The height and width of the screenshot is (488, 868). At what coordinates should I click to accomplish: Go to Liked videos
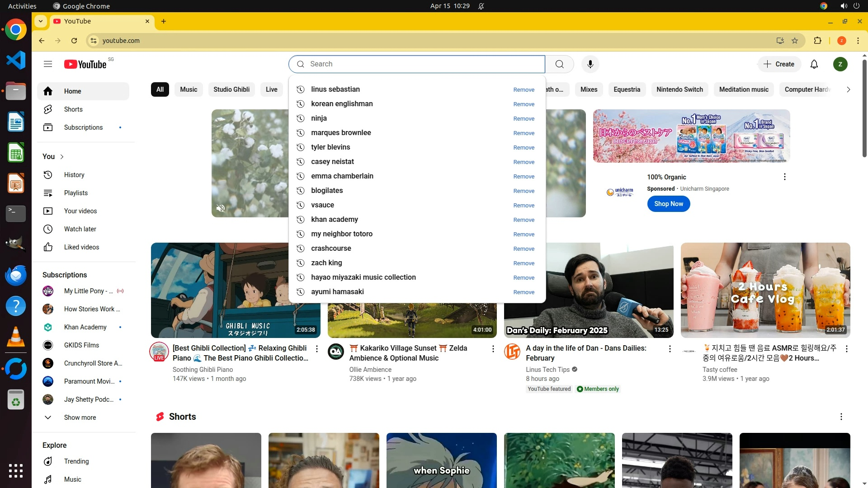pos(81,247)
